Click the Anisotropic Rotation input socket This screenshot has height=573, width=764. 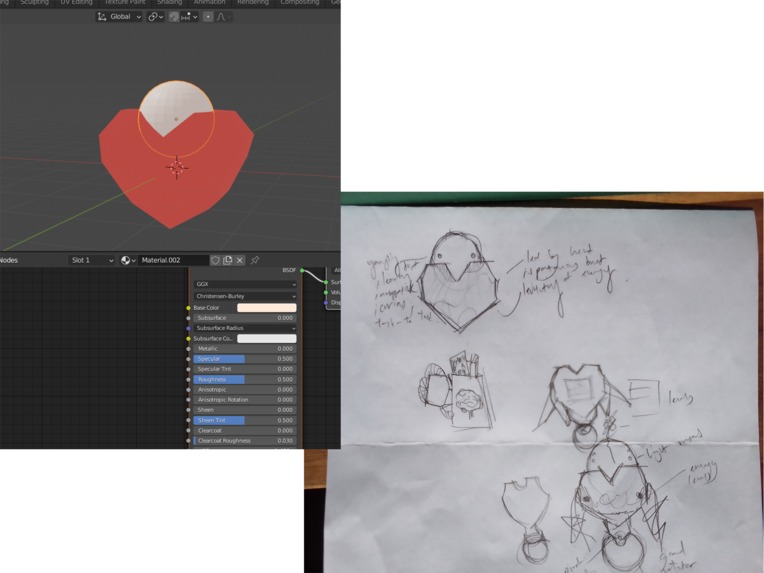coord(189,400)
